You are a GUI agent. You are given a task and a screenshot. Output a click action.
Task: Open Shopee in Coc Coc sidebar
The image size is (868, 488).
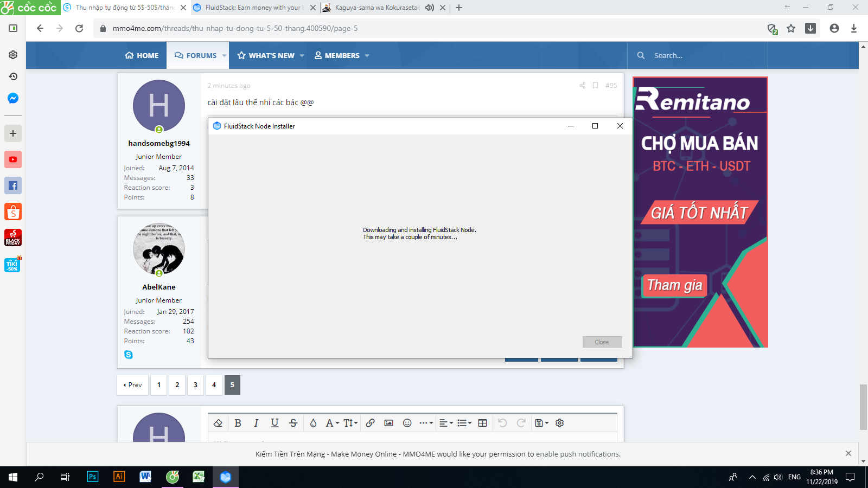[13, 211]
